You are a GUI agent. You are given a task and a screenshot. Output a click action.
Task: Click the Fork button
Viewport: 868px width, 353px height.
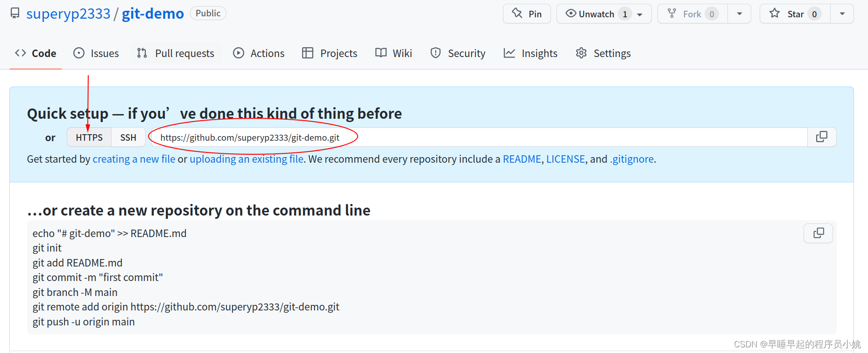[x=693, y=14]
